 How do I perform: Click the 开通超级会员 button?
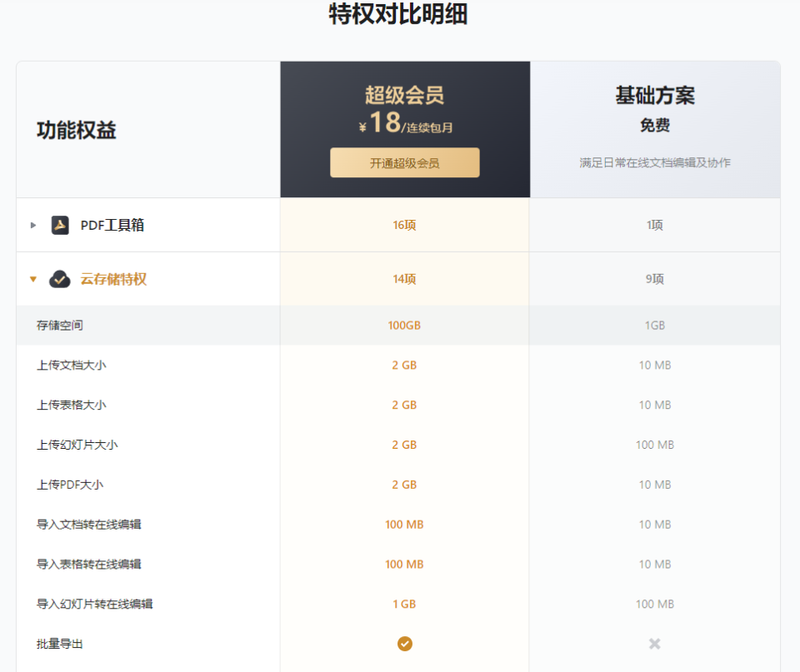[404, 162]
